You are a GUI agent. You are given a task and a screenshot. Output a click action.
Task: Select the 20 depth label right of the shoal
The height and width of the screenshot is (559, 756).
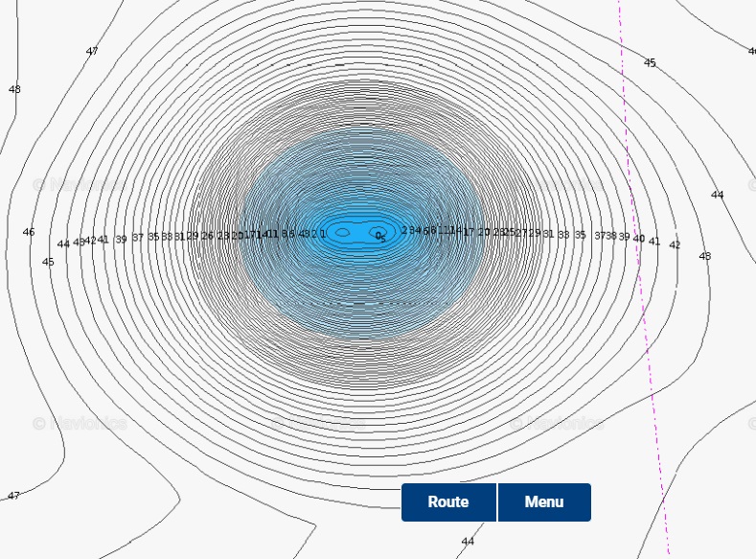[484, 232]
